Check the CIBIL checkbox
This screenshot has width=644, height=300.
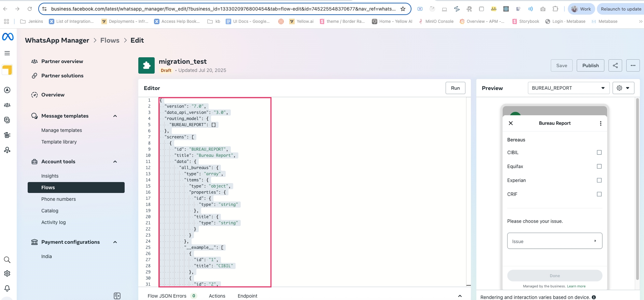(x=599, y=152)
